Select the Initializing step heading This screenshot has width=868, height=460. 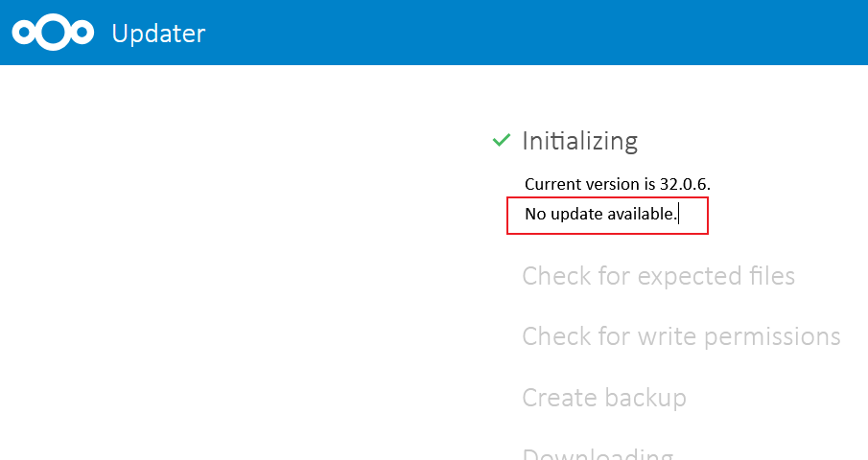point(579,141)
